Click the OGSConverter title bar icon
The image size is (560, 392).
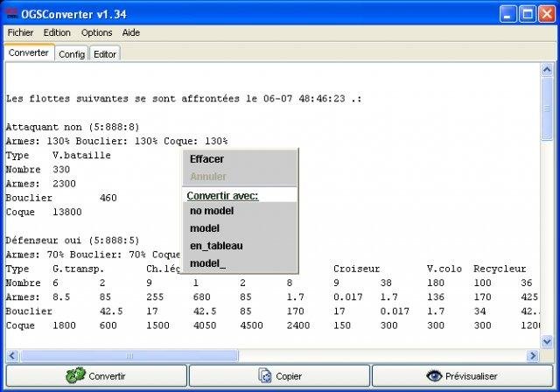point(11,14)
